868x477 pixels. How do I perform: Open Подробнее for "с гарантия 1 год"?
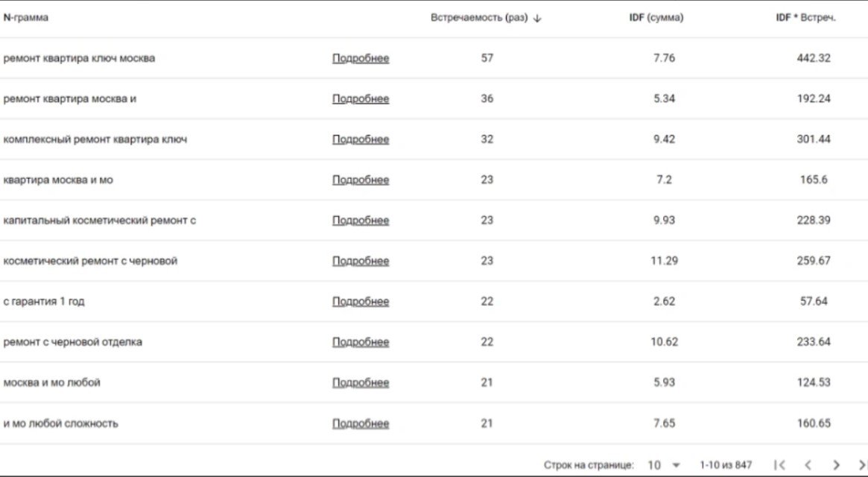(x=361, y=302)
